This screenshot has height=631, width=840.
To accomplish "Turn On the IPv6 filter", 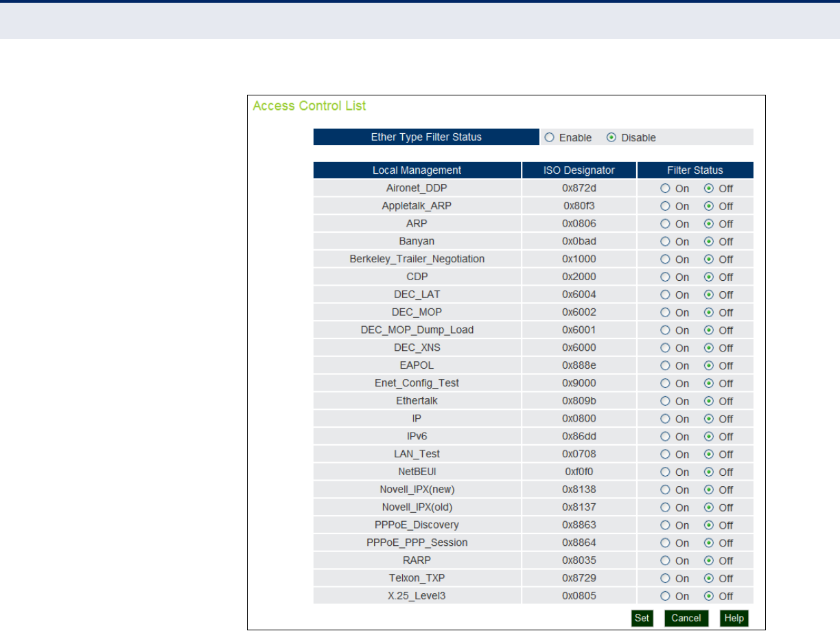I will click(665, 437).
